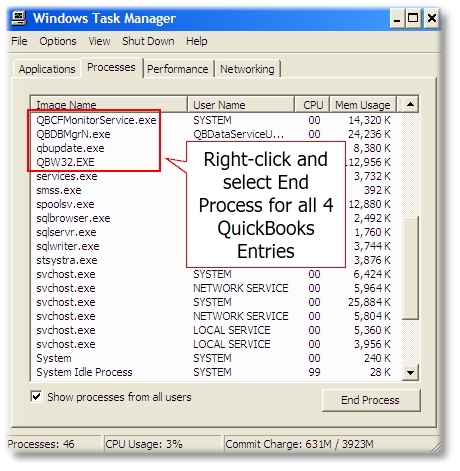
Task: Maximize the Windows Task Manager window
Action: click(413, 18)
